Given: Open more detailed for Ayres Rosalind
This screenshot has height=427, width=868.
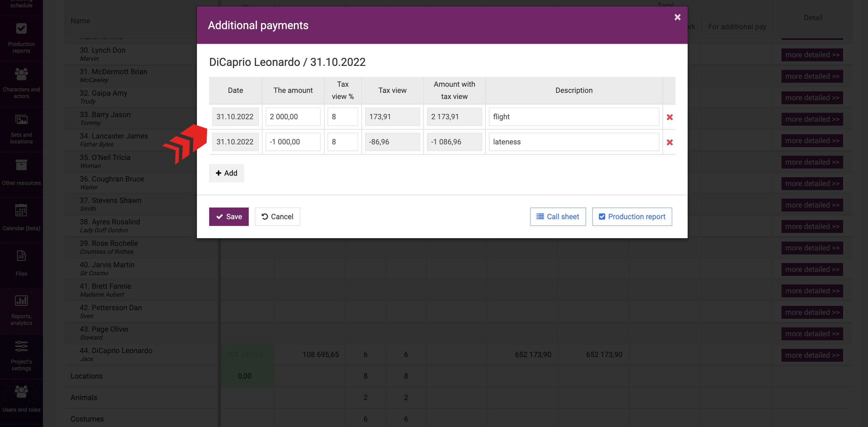Looking at the screenshot, I should 812,227.
